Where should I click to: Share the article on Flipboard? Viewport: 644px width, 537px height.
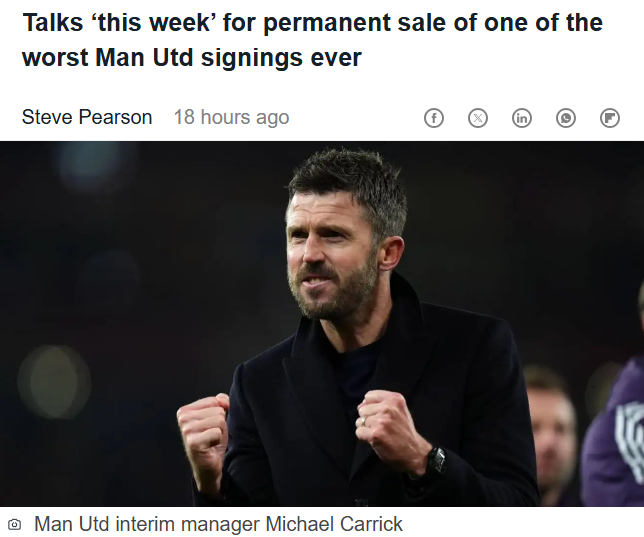point(610,118)
